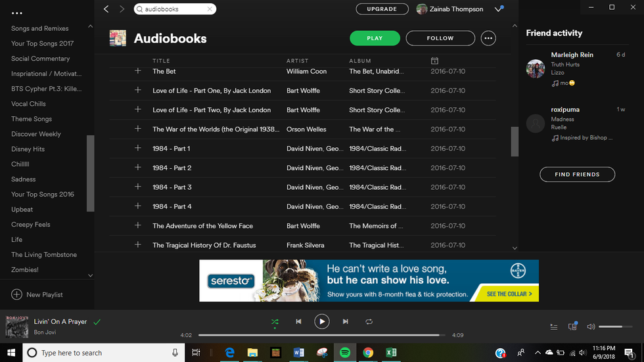
Task: Navigate back with the left arrow
Action: (x=106, y=9)
